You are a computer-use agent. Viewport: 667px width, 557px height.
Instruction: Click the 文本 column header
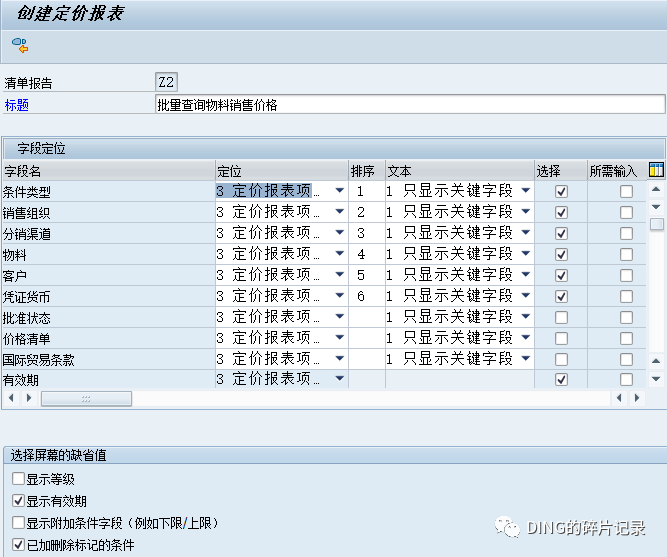click(x=459, y=171)
